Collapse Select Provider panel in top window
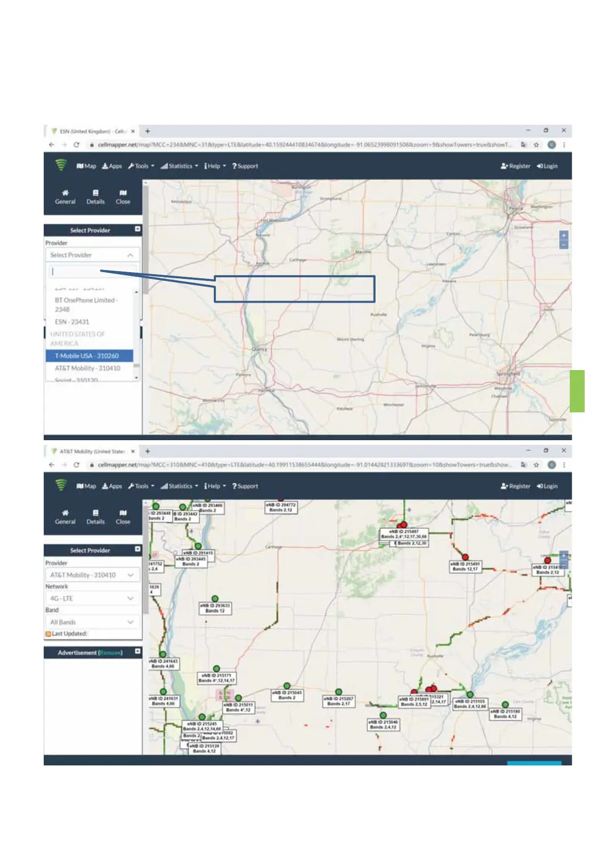 tap(138, 229)
